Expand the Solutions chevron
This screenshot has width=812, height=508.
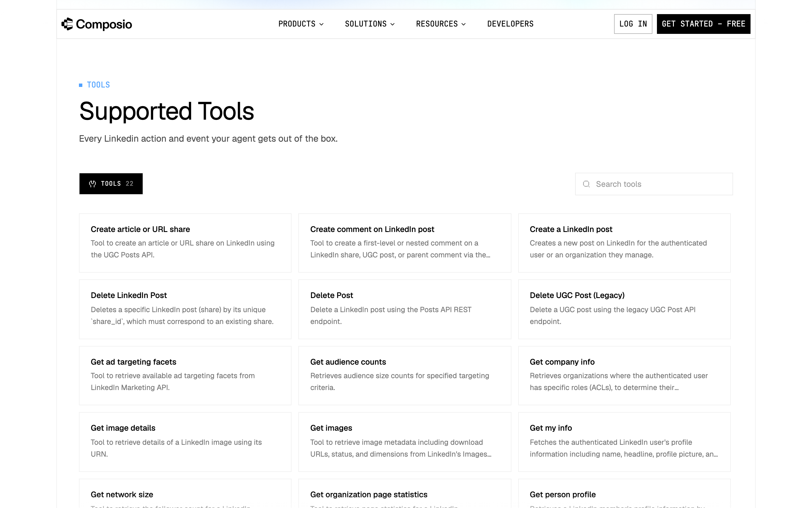(392, 24)
